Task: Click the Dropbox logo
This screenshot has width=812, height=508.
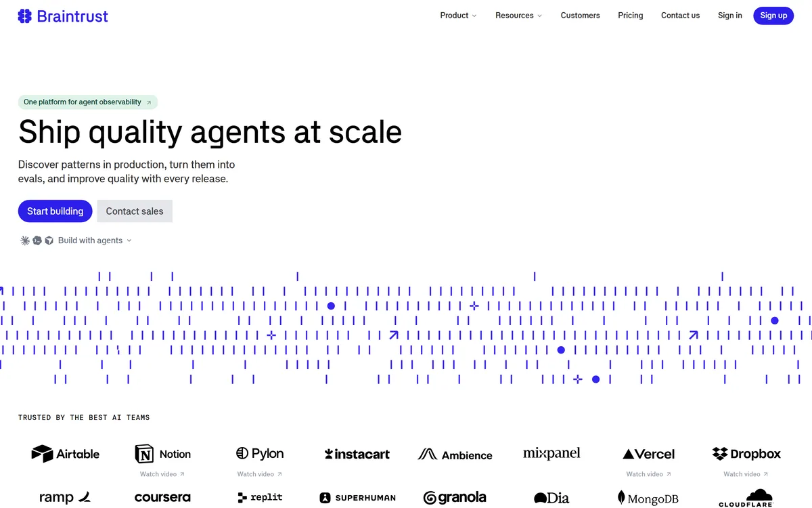Action: (x=746, y=454)
